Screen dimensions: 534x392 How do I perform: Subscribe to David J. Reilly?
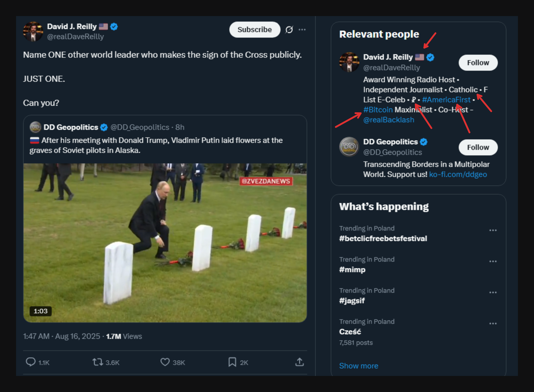(x=254, y=30)
